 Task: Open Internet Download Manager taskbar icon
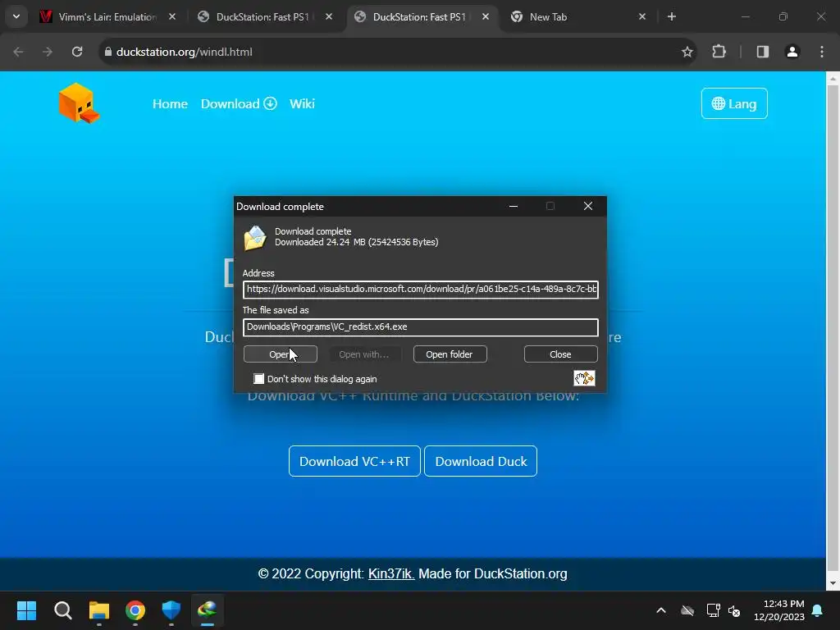(x=208, y=610)
